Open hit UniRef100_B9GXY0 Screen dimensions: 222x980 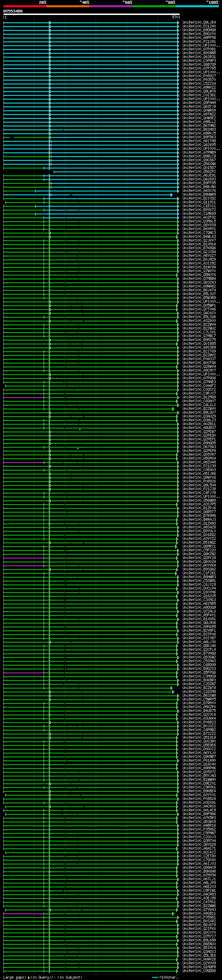199,34
